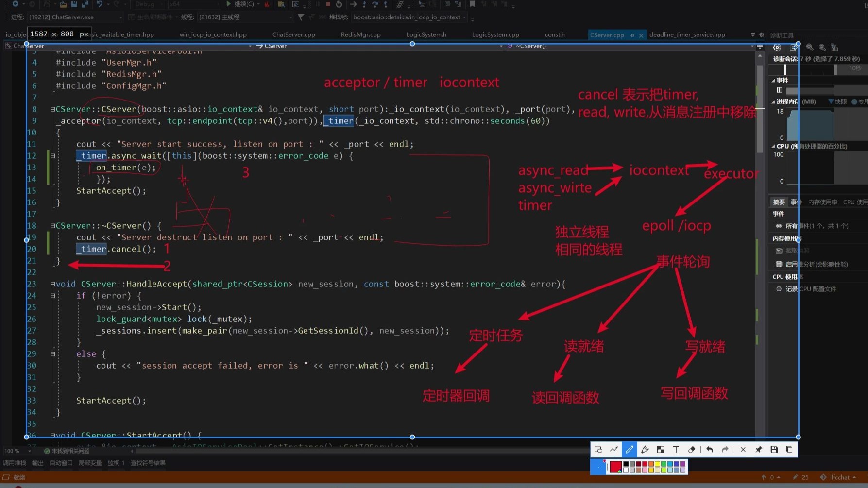Switch to the const.h tab
This screenshot has height=488, width=868.
pyautogui.click(x=555, y=34)
